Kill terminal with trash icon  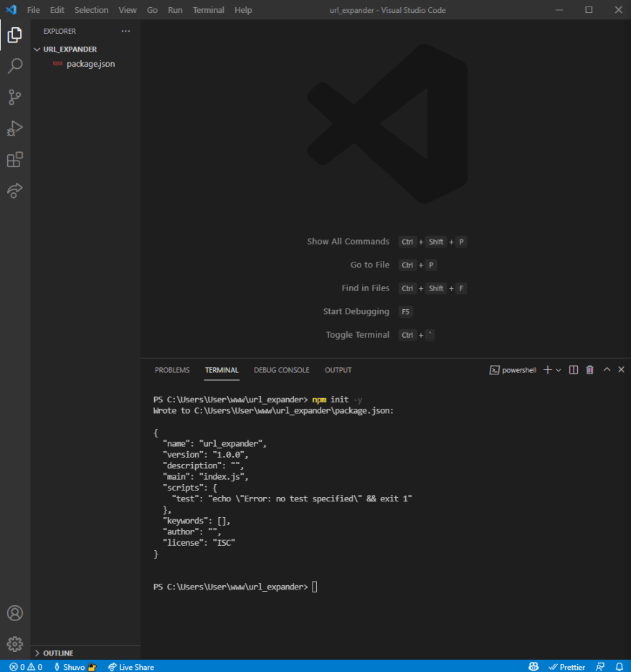click(x=590, y=370)
